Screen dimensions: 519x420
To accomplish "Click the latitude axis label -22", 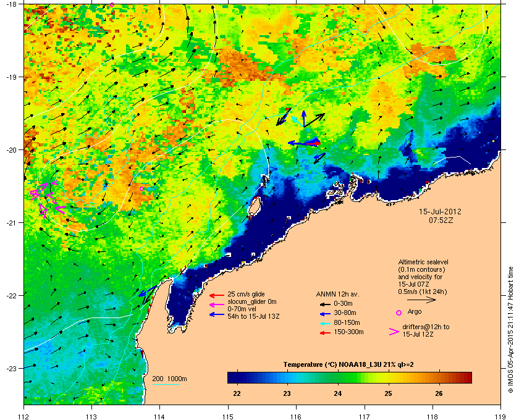I will [11, 296].
